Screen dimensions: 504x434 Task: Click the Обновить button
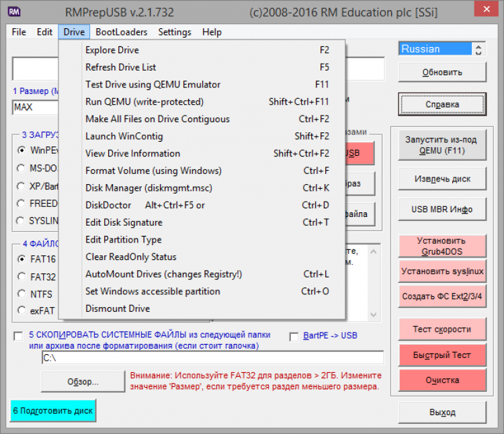pyautogui.click(x=442, y=73)
